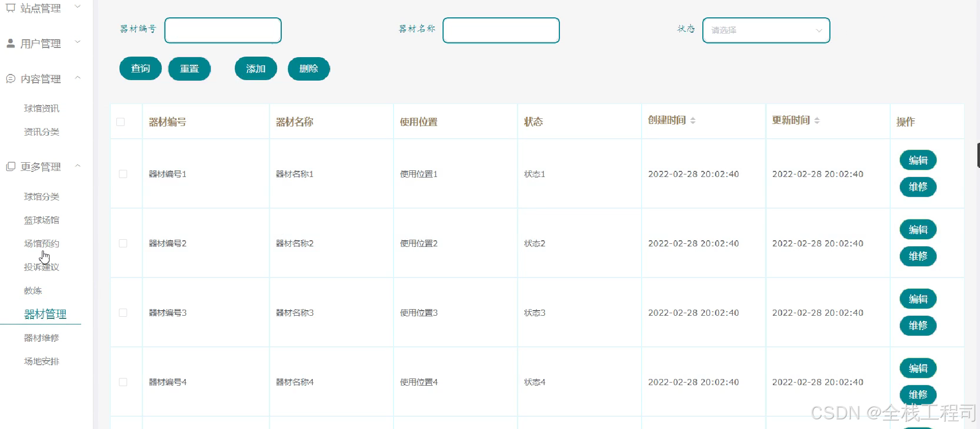Click cell text 状态3
The width and height of the screenshot is (980, 429).
[x=534, y=313]
